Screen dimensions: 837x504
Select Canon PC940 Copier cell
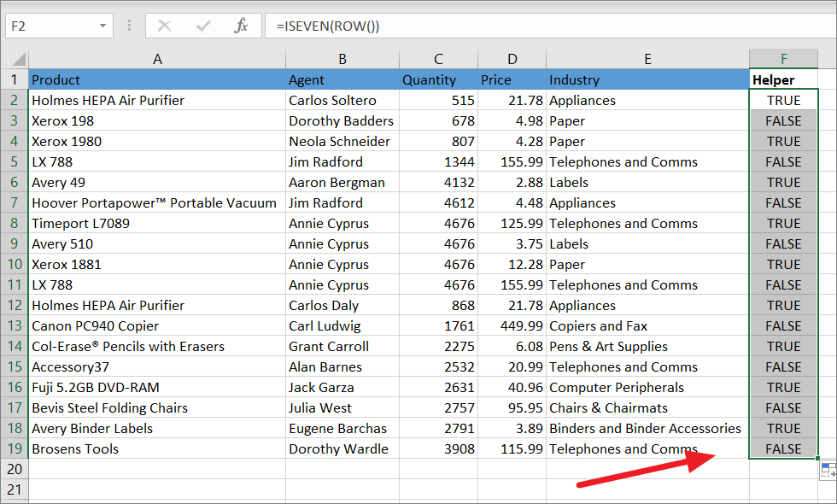pos(157,325)
